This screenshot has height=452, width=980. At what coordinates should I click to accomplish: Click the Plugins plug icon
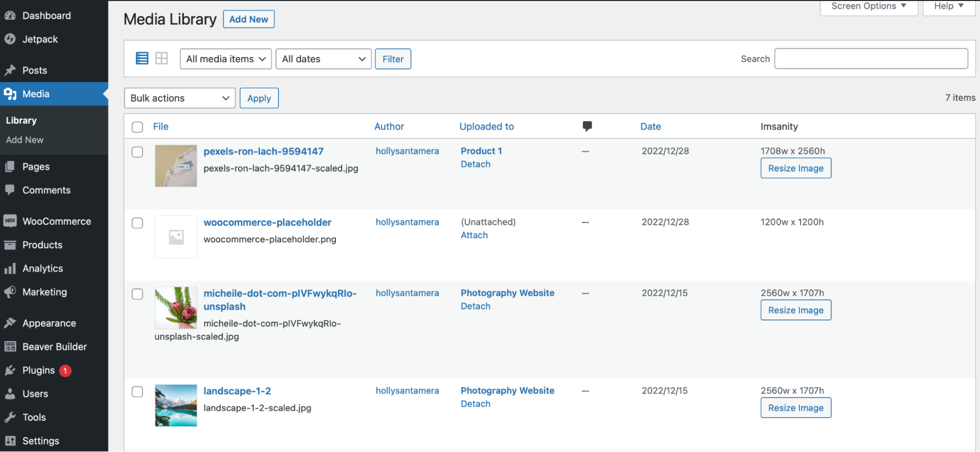[x=10, y=371]
